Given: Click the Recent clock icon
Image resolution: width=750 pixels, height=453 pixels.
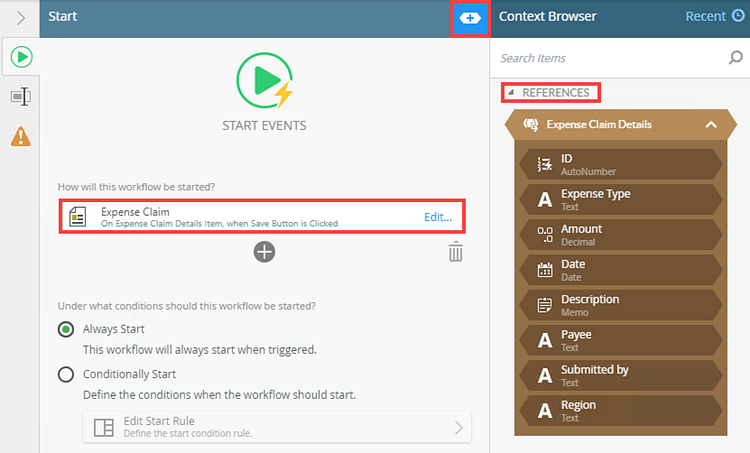Looking at the screenshot, I should click(738, 16).
